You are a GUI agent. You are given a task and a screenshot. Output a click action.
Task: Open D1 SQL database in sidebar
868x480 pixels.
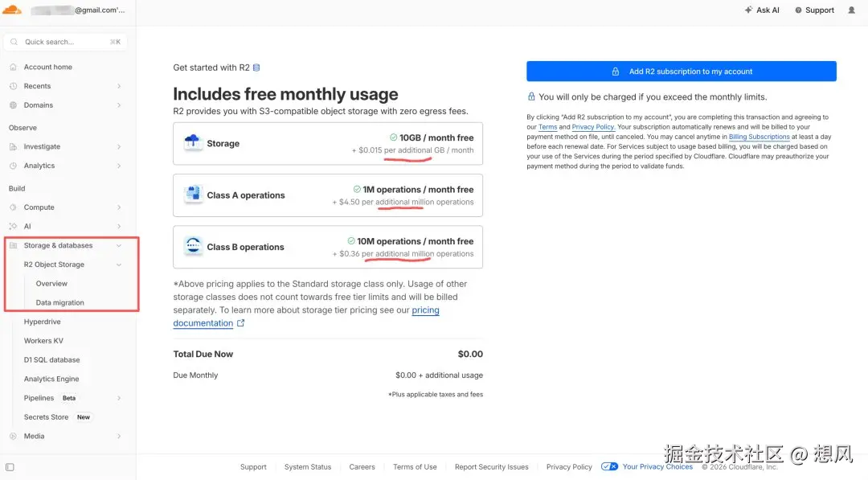coord(51,360)
